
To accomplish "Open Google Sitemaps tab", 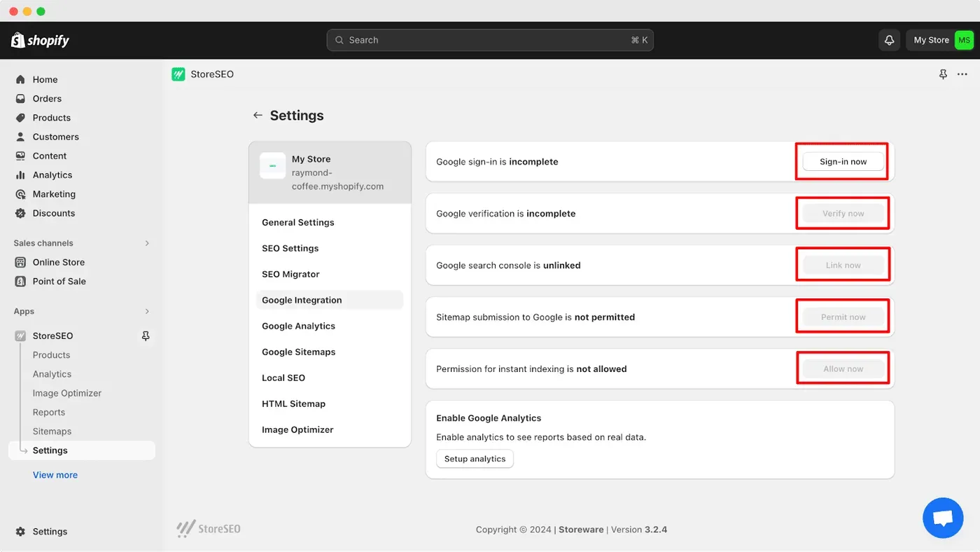I will [x=330, y=352].
